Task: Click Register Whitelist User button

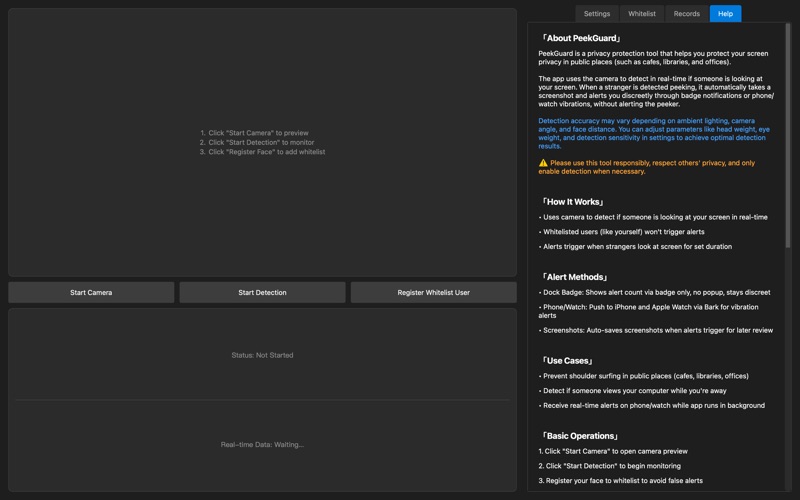Action: 433,292
